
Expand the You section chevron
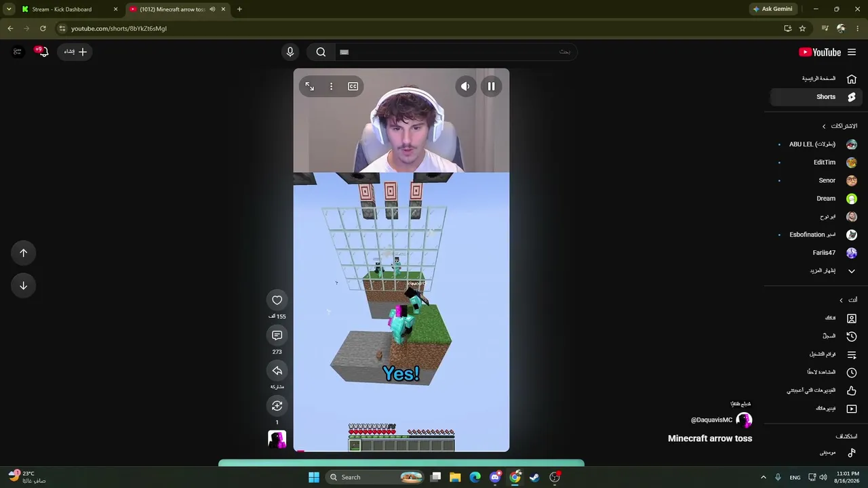841,300
